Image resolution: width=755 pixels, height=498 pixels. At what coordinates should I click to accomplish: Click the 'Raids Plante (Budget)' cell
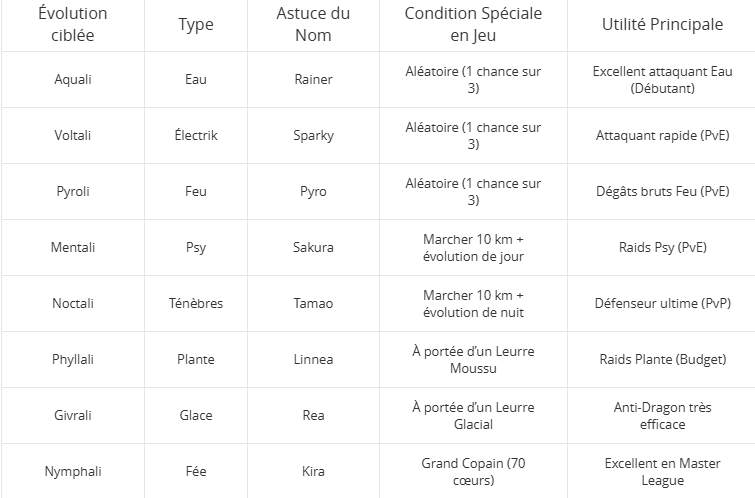(x=662, y=360)
